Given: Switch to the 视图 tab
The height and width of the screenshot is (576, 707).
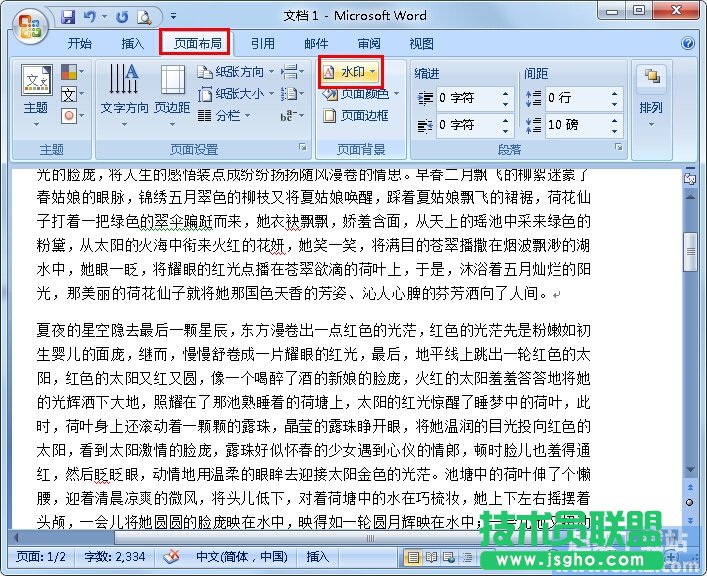Looking at the screenshot, I should [x=422, y=43].
